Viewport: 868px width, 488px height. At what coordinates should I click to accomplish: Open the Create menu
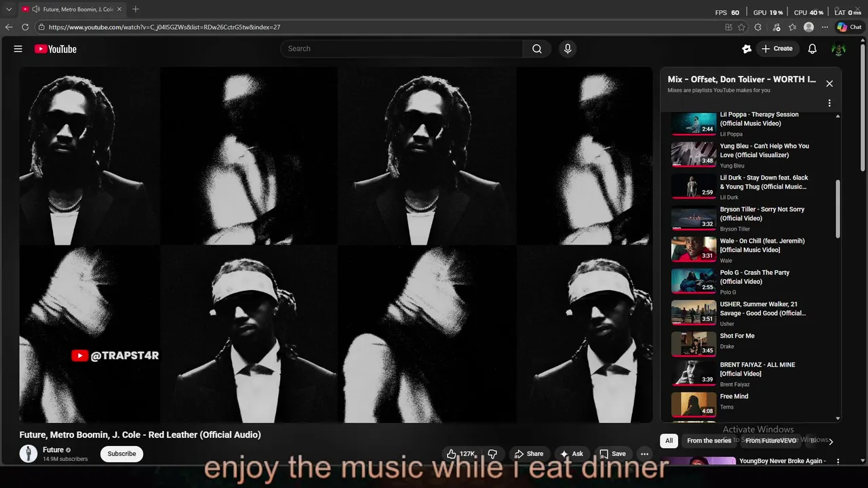777,49
